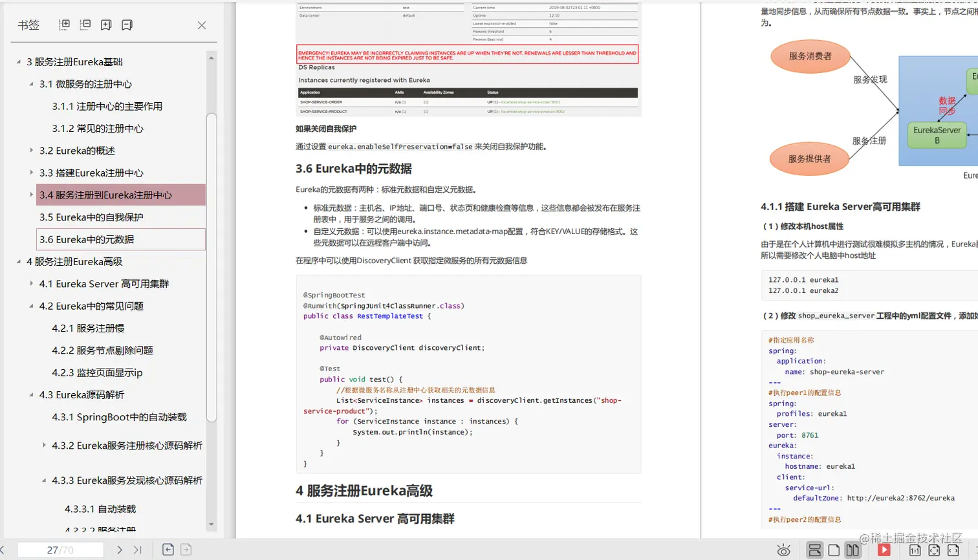
Task: Expand the 4.1 Eureka Server 高可用集群 bookmark
Action: click(x=31, y=283)
